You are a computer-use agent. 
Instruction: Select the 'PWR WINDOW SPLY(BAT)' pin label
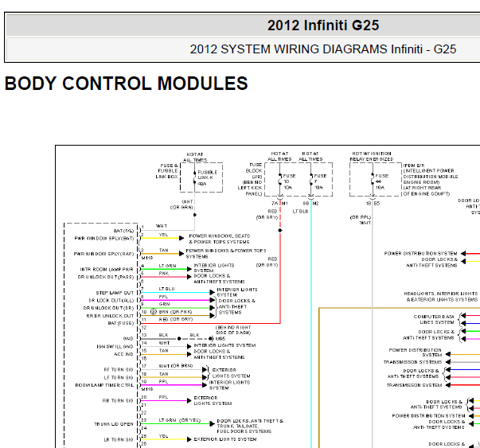(104, 239)
